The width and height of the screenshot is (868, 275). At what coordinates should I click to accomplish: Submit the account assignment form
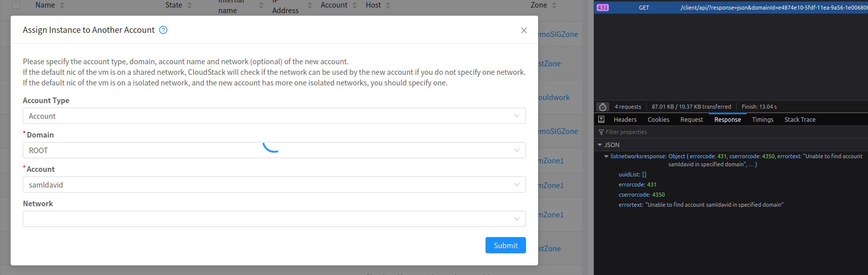(x=506, y=245)
